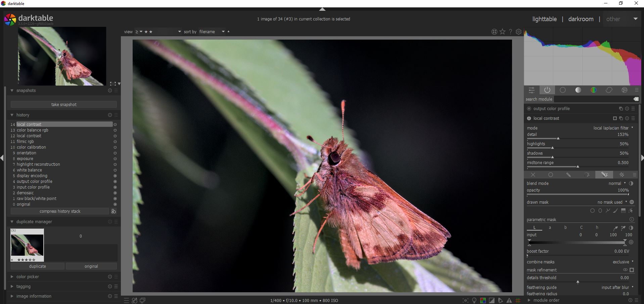Select drawn and parametric mask icon
Image resolution: width=644 pixels, height=304 pixels.
tap(604, 175)
